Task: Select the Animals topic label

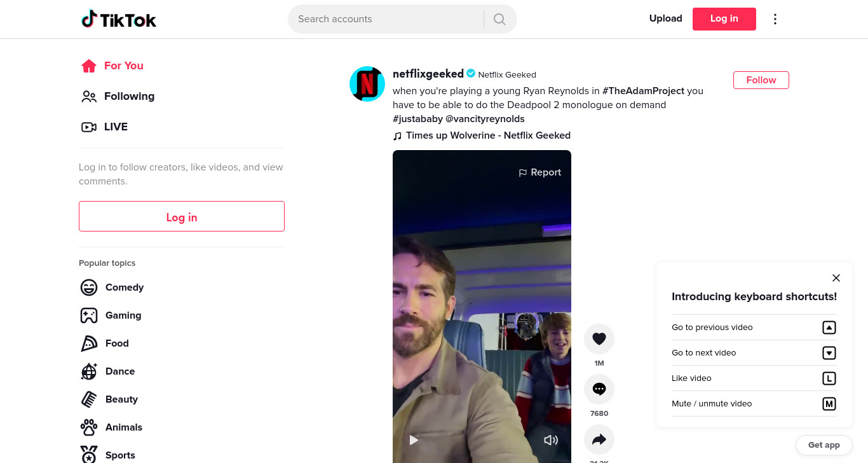Action: (x=124, y=427)
